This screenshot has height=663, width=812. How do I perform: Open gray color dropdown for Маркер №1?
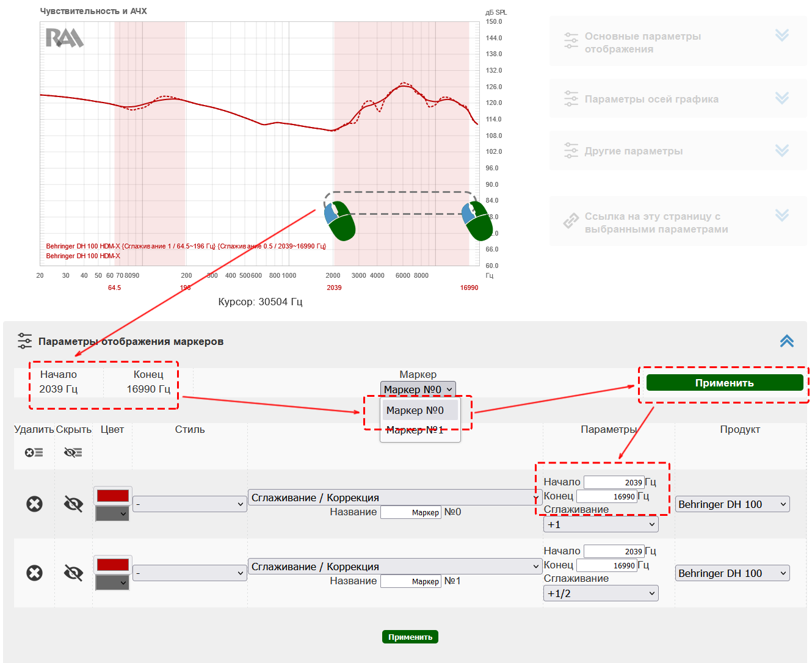[x=113, y=582]
